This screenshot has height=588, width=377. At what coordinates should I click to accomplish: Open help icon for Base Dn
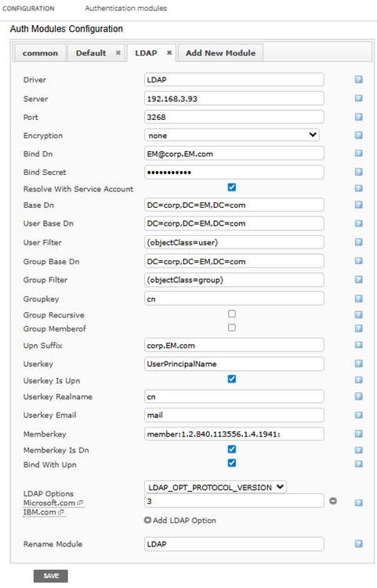[x=358, y=205]
